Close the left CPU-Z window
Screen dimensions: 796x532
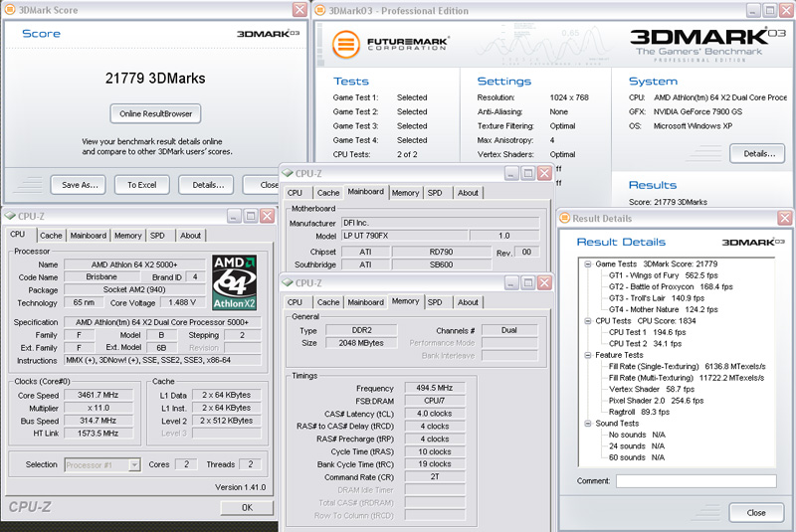click(x=267, y=217)
